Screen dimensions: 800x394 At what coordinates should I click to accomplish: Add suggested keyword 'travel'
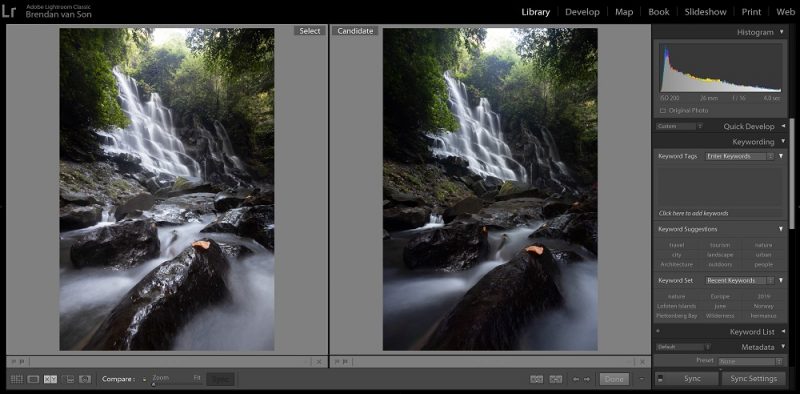677,245
